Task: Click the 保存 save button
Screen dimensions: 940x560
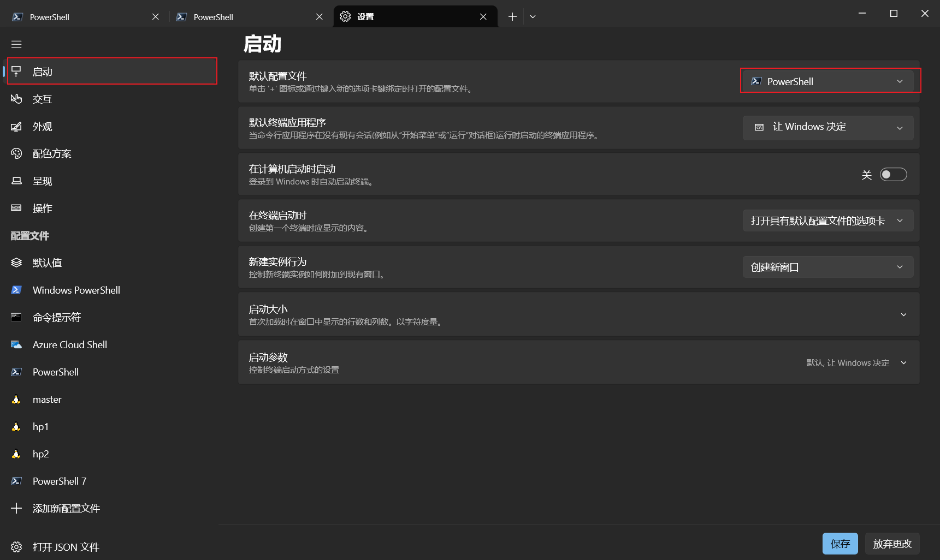Action: pyautogui.click(x=840, y=544)
